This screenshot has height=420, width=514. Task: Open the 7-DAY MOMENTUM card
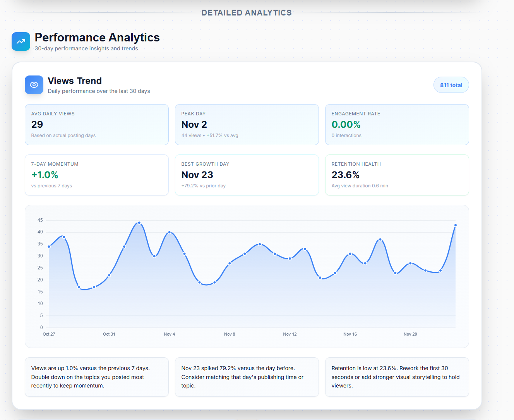[96, 175]
